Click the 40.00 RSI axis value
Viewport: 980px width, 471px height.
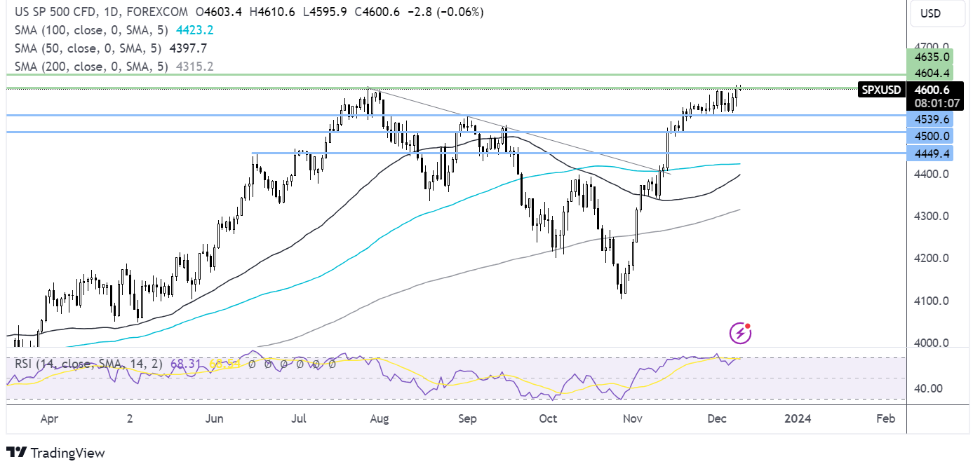coord(929,388)
